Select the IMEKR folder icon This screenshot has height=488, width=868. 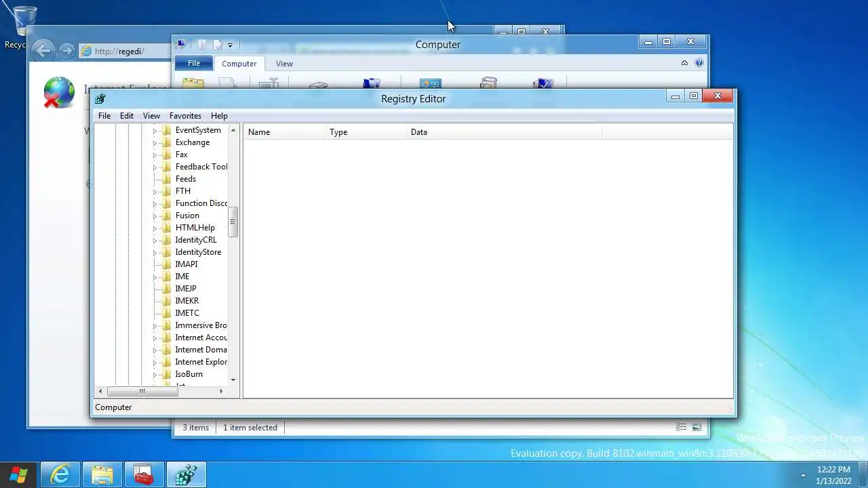(x=166, y=301)
